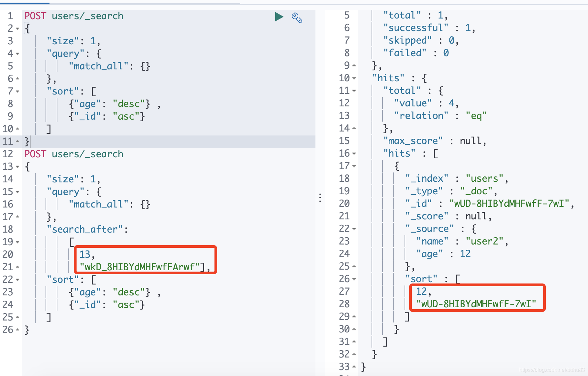Viewport: 588px width, 376px height.
Task: Click "skipped" : 0 in response
Action: (x=419, y=40)
